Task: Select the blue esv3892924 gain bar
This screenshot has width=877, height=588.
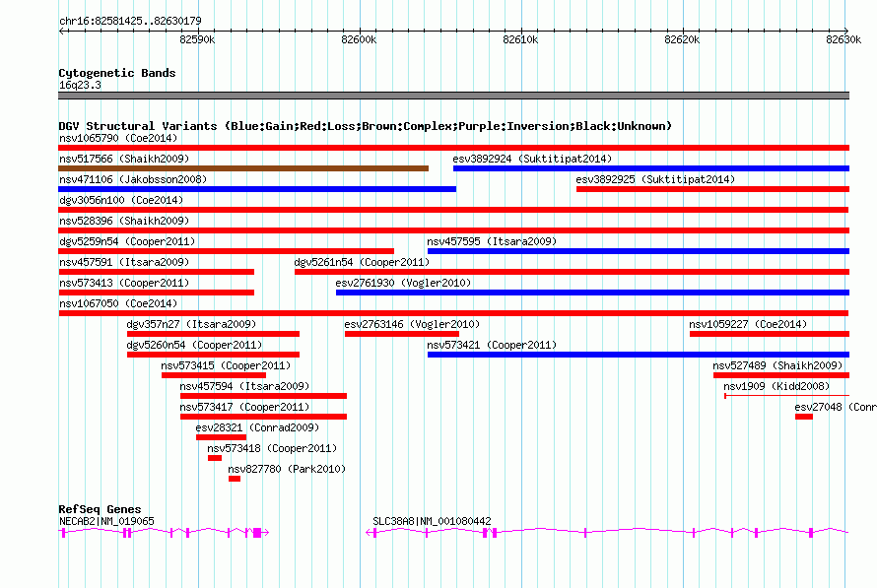Action: (651, 168)
